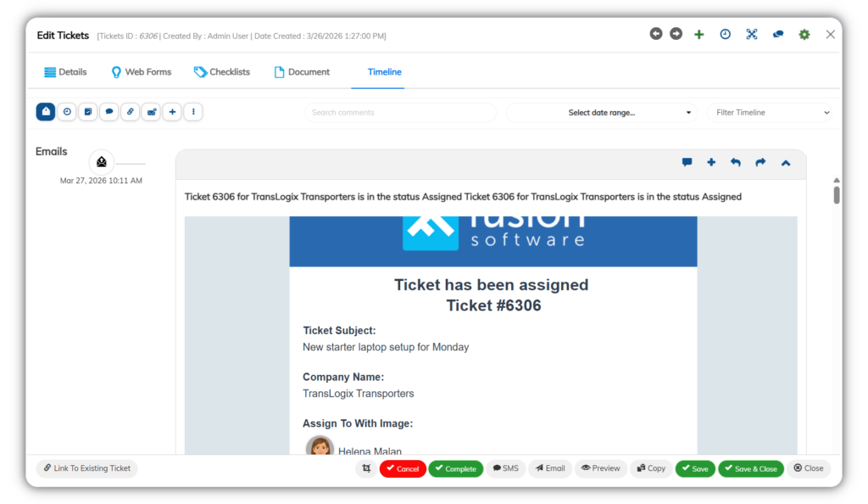868x504 pixels.
Task: Click the crop icon button in the footer
Action: (366, 468)
